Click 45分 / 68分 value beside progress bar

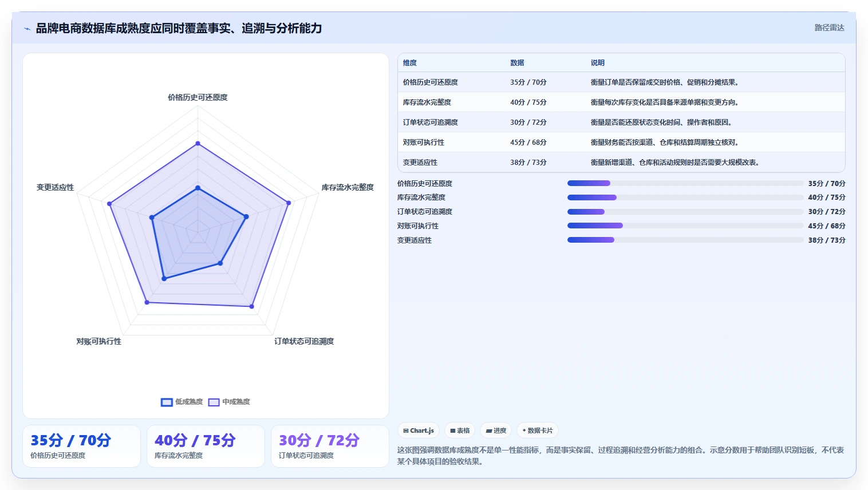pyautogui.click(x=827, y=226)
